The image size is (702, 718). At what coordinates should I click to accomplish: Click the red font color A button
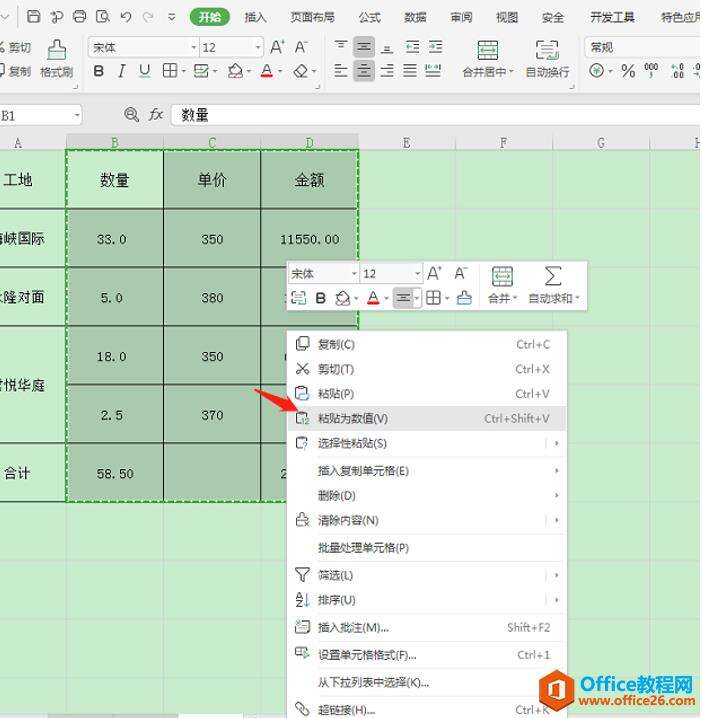click(267, 71)
